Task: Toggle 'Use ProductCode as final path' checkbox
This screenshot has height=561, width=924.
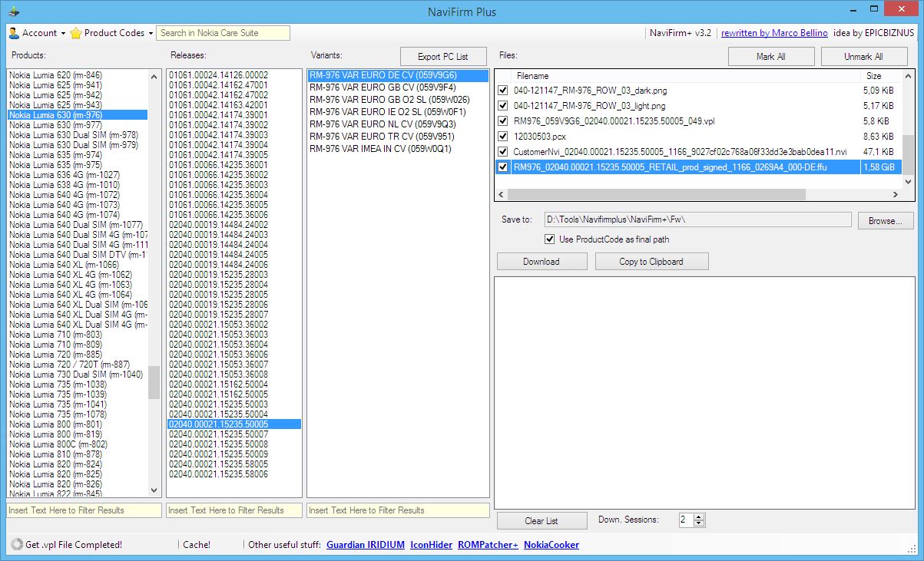Action: click(549, 239)
